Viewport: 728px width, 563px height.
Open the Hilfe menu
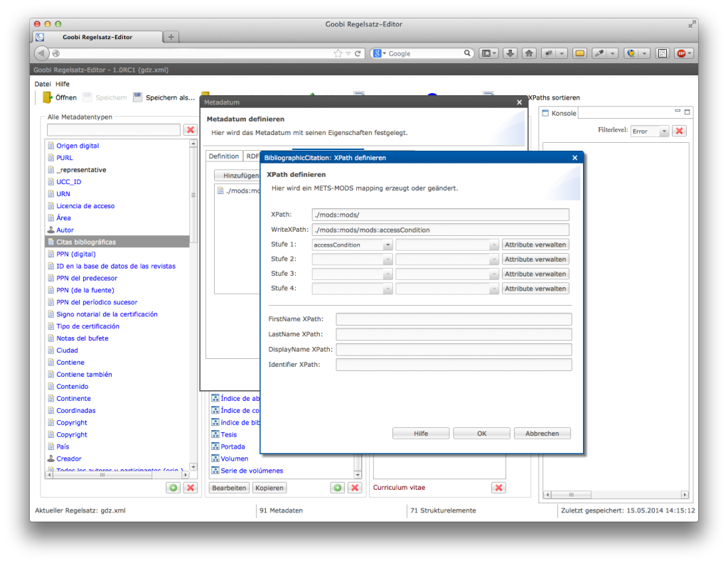(63, 84)
